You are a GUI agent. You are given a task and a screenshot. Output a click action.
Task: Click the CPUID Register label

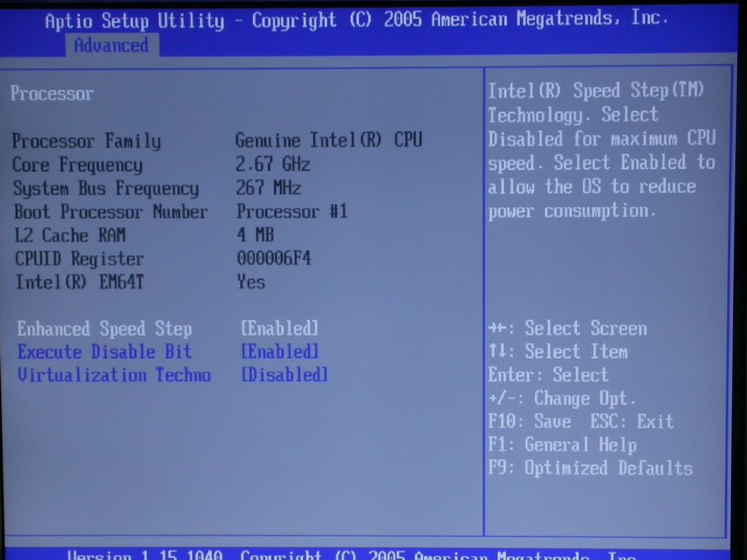point(79,259)
